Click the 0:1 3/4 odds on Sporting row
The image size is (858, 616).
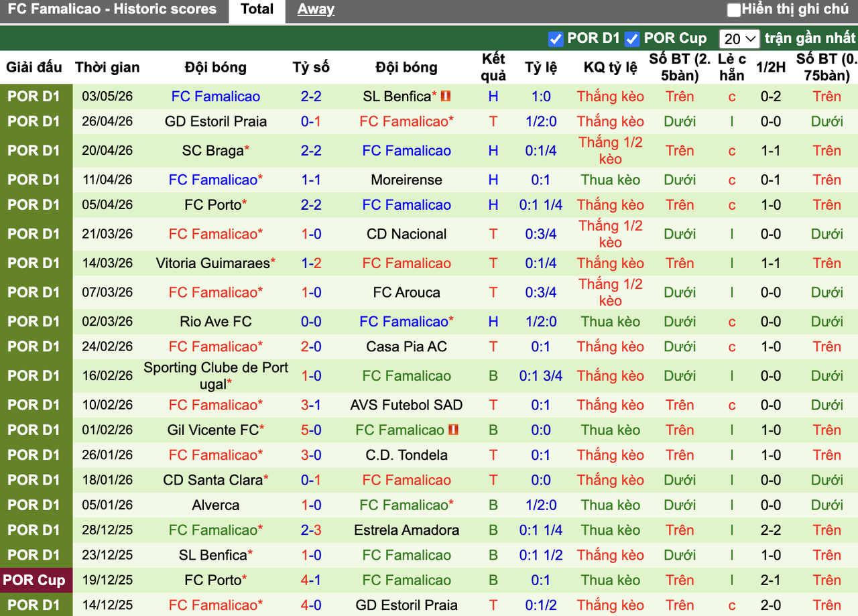(x=541, y=376)
